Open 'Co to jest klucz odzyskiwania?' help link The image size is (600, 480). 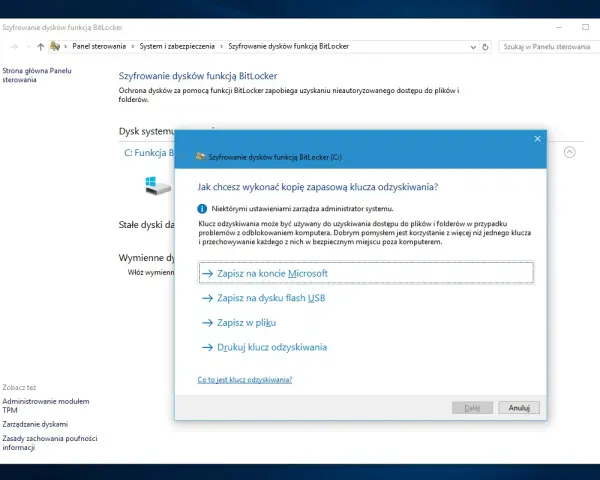click(245, 379)
